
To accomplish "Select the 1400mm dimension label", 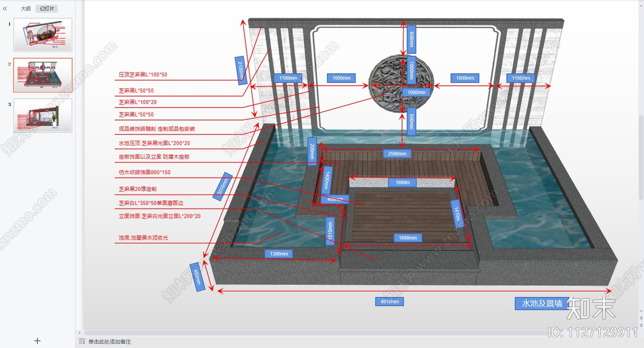I will tap(327, 180).
